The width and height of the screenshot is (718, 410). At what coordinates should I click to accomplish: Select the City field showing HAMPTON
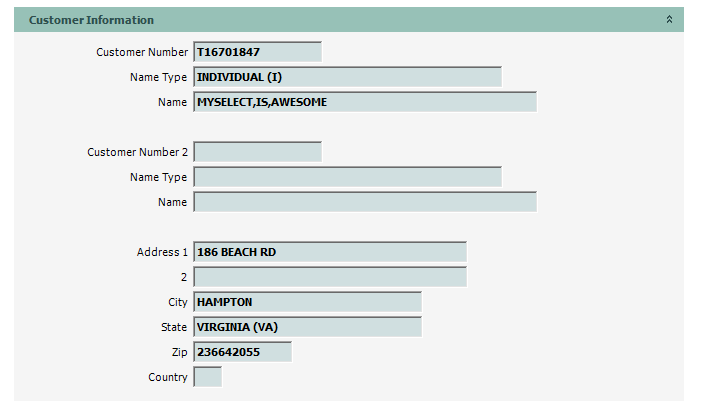[307, 302]
